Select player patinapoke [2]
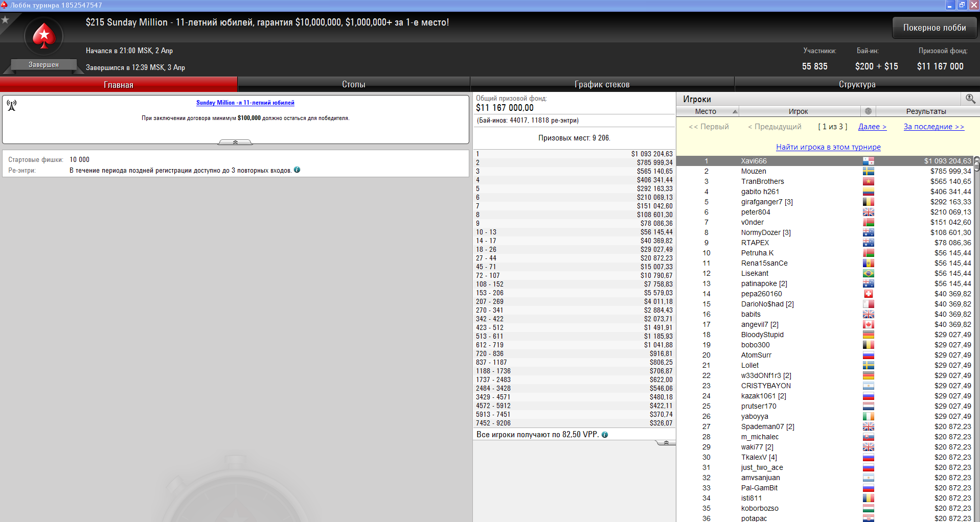980x522 pixels. (825, 283)
